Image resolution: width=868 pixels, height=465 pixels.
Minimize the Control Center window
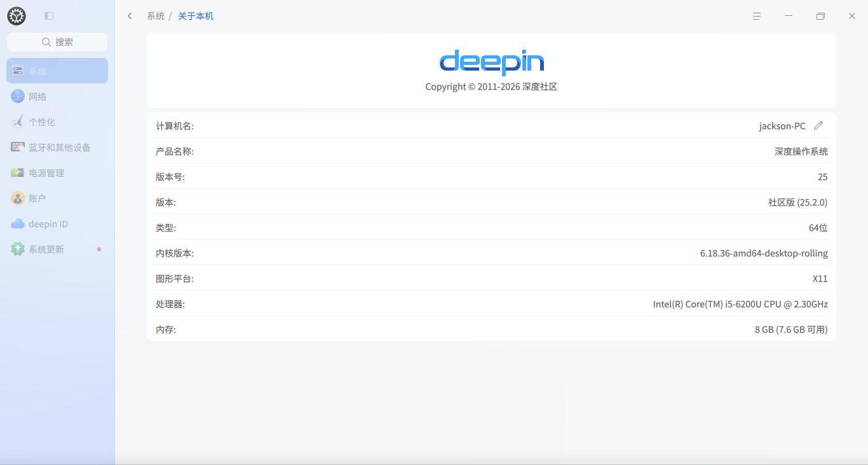tap(789, 16)
